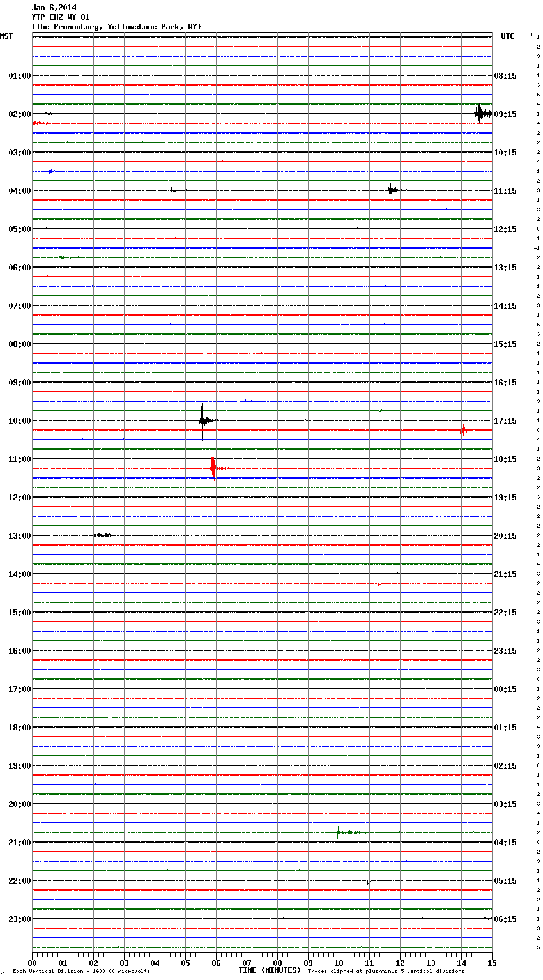Image resolution: width=543 pixels, height=980 pixels.
Task: Click the traces clipped footnote text
Action: pos(386,971)
